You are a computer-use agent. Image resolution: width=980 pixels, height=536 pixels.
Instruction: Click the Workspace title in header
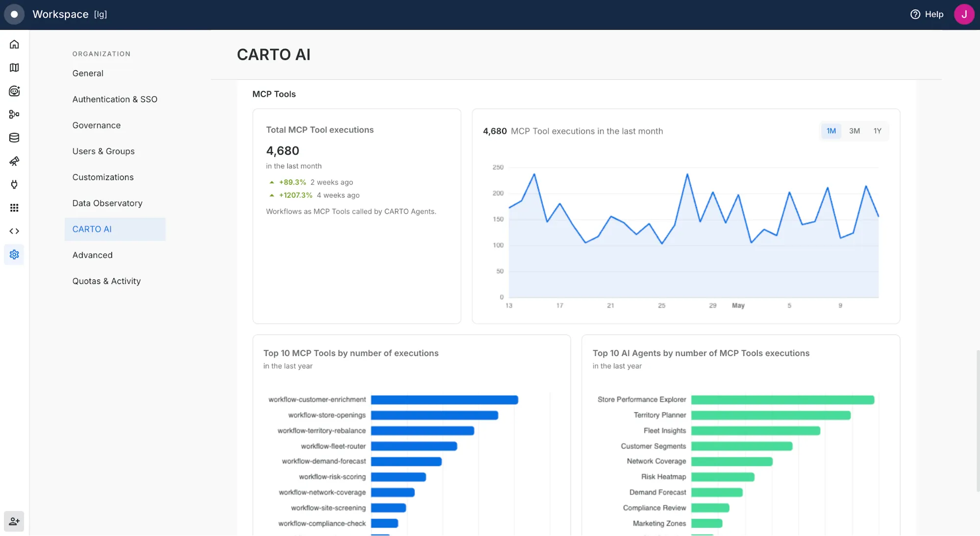pos(60,14)
